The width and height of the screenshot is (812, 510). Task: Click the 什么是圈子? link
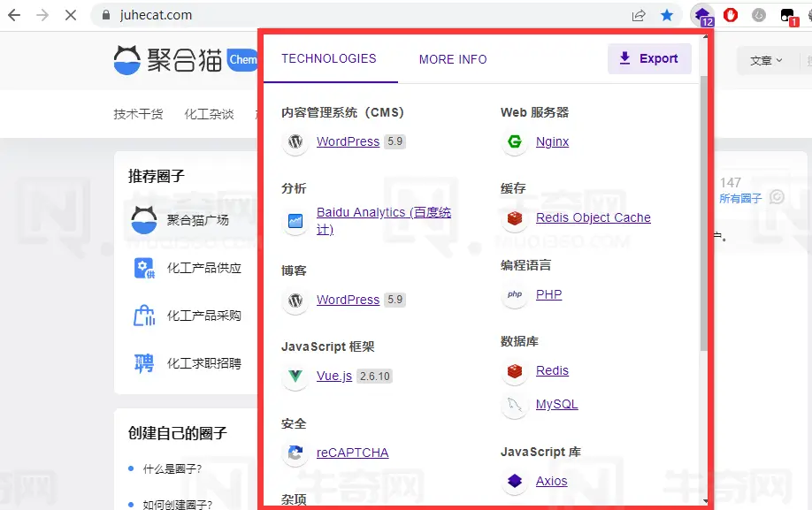172,469
